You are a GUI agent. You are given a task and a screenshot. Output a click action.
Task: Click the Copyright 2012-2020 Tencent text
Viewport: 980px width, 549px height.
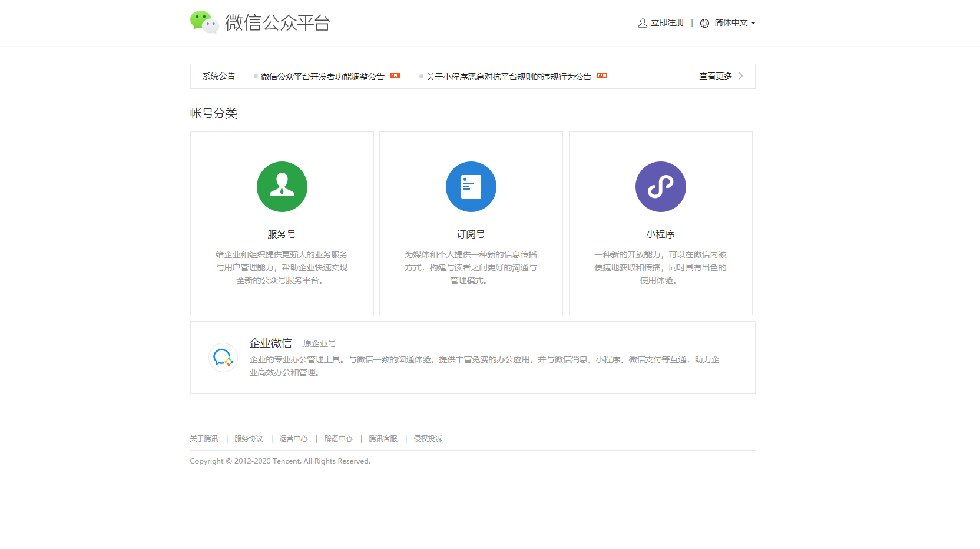click(x=280, y=461)
